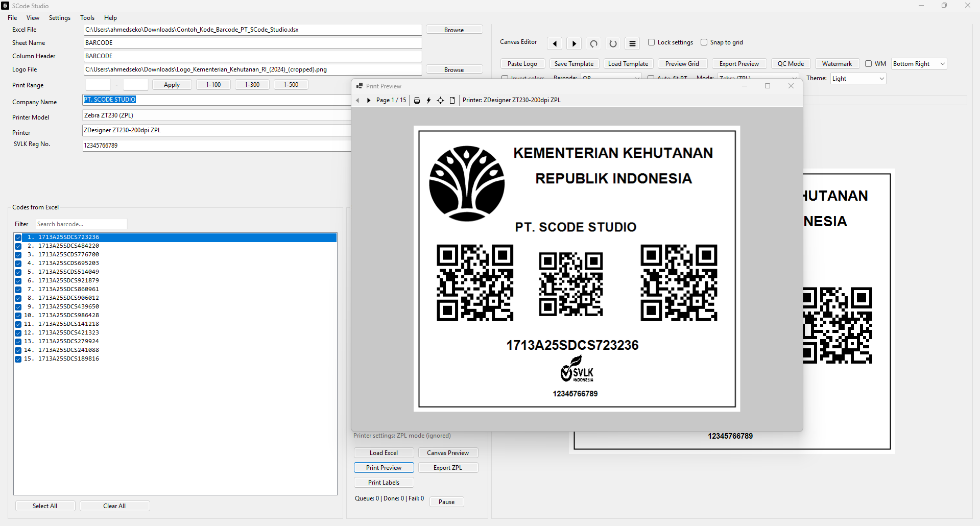Pause the print queue
The width and height of the screenshot is (980, 526).
(x=446, y=502)
